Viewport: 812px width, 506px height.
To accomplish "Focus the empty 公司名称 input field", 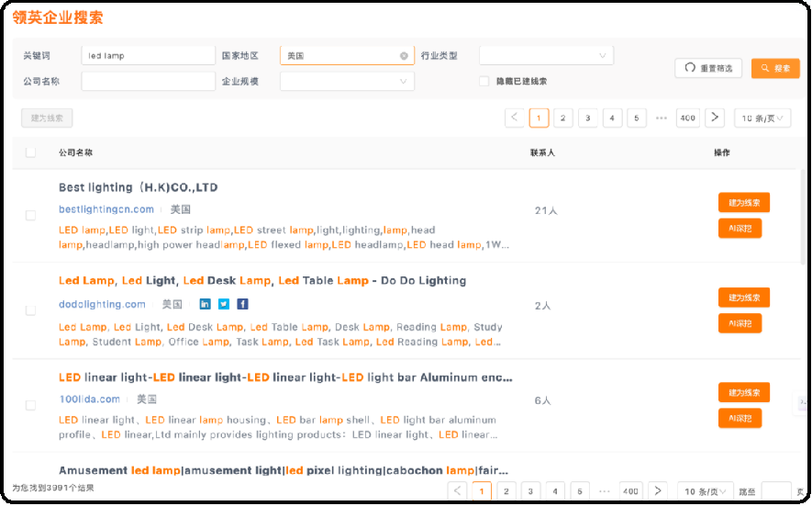I will (x=148, y=82).
